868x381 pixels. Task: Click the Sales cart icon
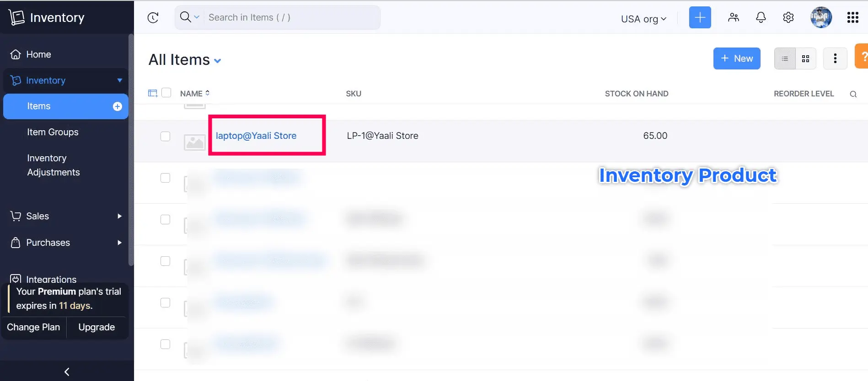click(x=16, y=216)
